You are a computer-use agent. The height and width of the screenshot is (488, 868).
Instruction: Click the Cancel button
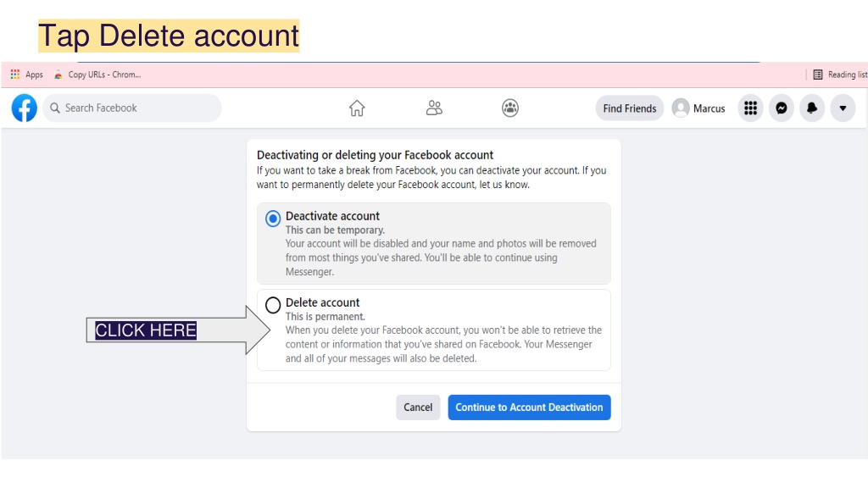click(418, 408)
